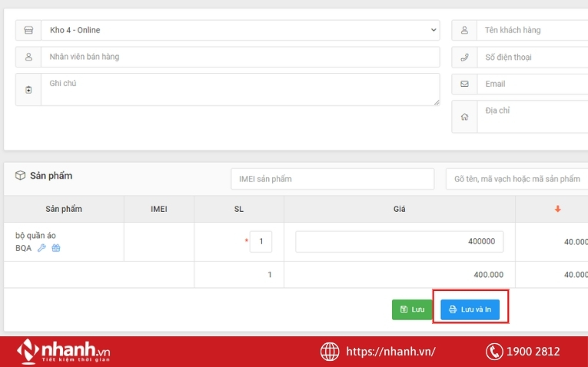Click the customer name person icon
This screenshot has width=588, height=367.
coord(464,30)
